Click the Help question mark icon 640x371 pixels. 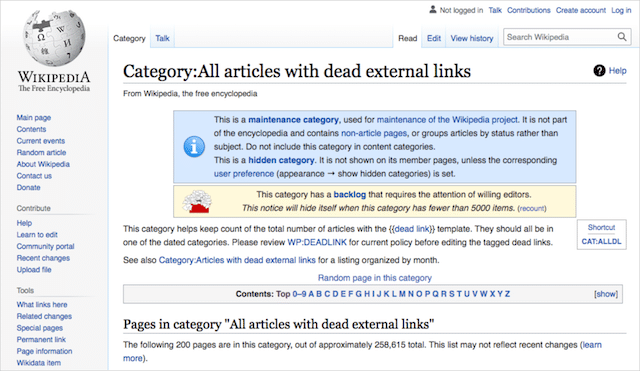click(599, 71)
